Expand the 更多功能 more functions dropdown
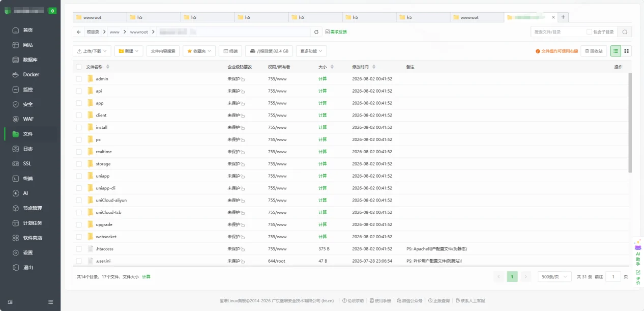 (x=311, y=51)
